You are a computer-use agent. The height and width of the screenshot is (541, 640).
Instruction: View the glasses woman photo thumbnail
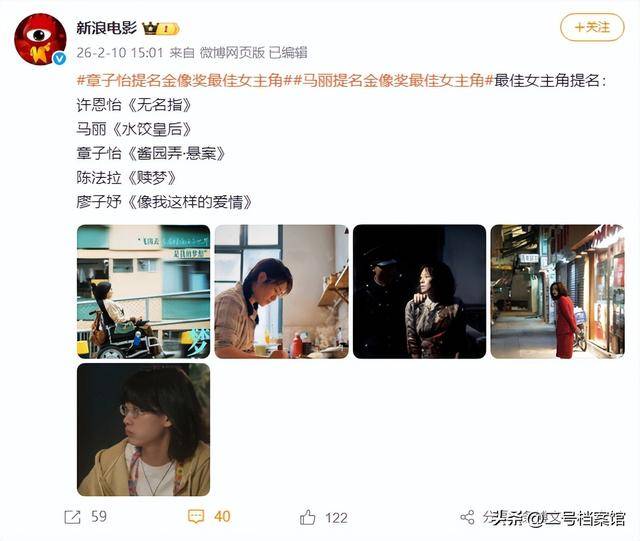[143, 430]
